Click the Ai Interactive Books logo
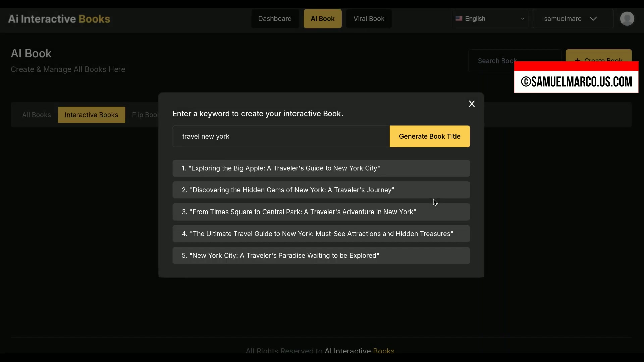The height and width of the screenshot is (362, 644). coord(59,19)
